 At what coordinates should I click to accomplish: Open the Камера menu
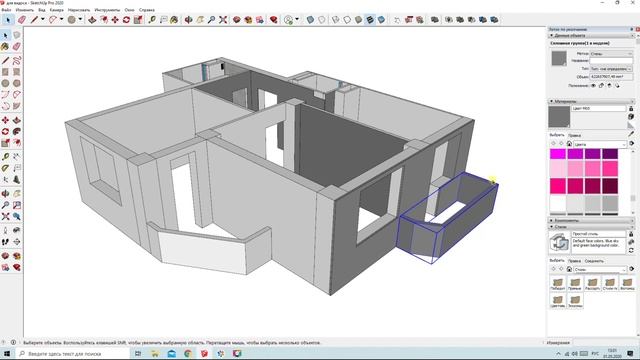(x=56, y=10)
